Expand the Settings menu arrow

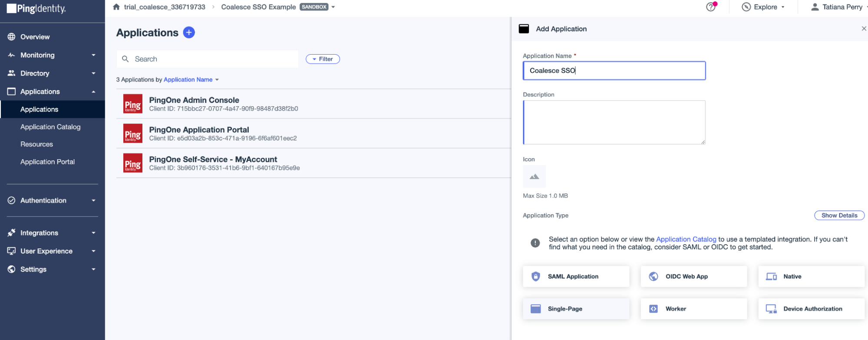click(x=93, y=269)
